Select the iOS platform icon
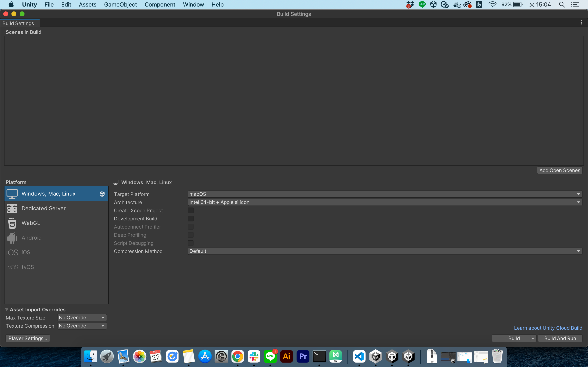The width and height of the screenshot is (588, 367). (x=12, y=252)
